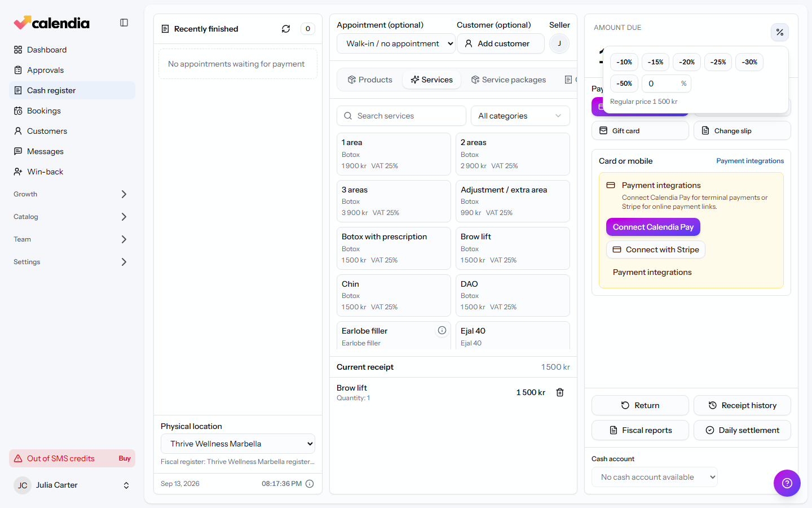
Task: Apply the -10% discount
Action: tap(624, 62)
